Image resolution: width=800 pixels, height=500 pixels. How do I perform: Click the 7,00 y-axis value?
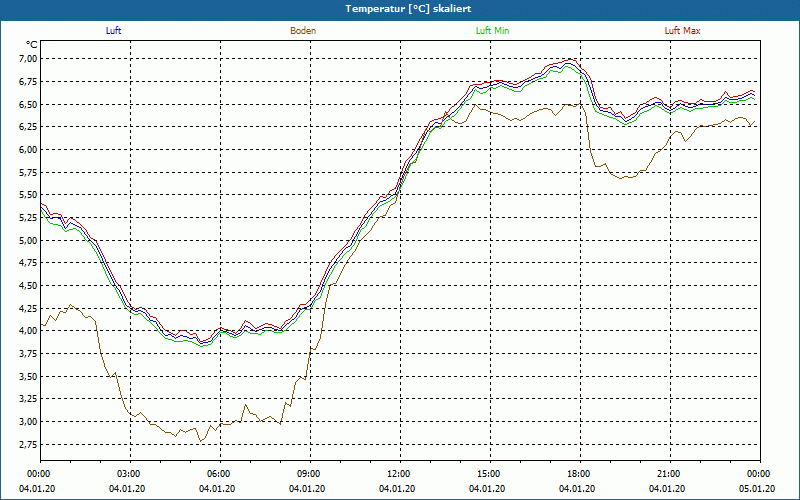[28, 59]
